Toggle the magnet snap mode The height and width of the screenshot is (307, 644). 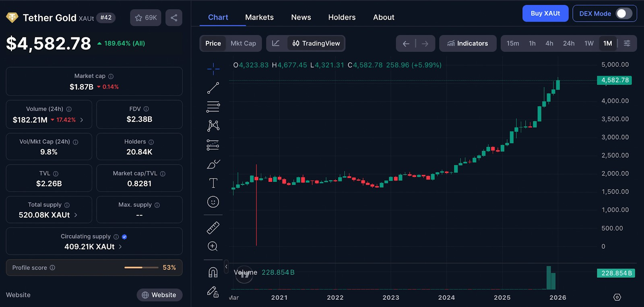(213, 272)
